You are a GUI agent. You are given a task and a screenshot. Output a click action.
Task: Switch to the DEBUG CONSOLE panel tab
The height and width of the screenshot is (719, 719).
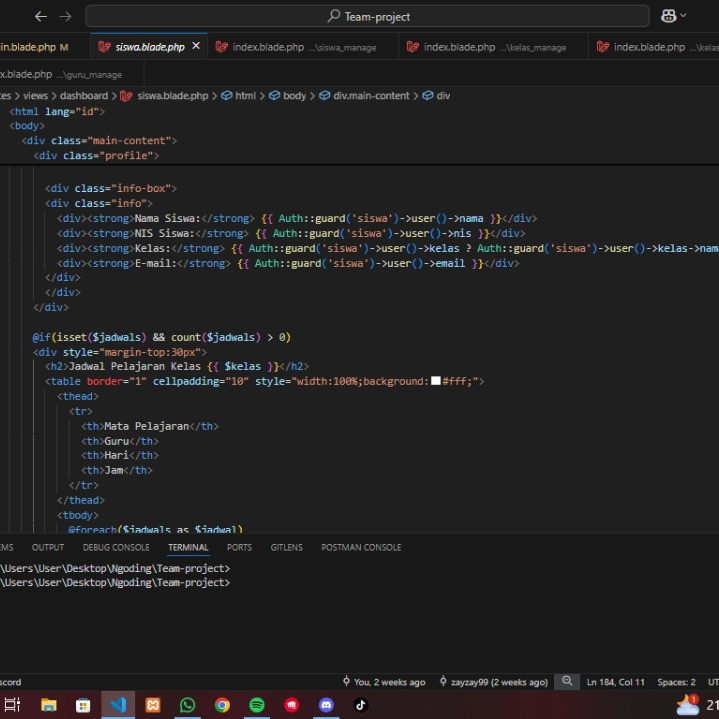(x=116, y=547)
